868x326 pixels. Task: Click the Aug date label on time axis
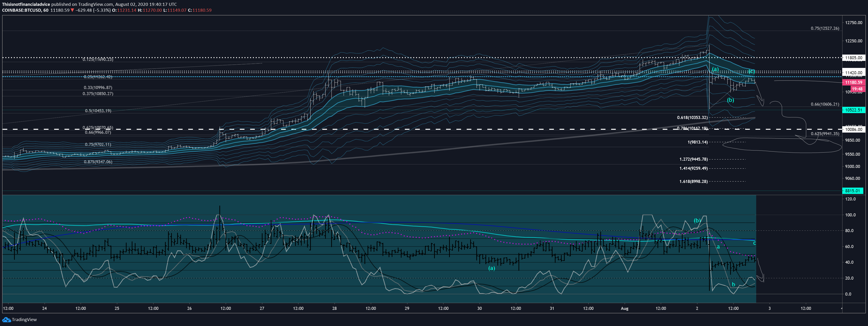pyautogui.click(x=624, y=308)
